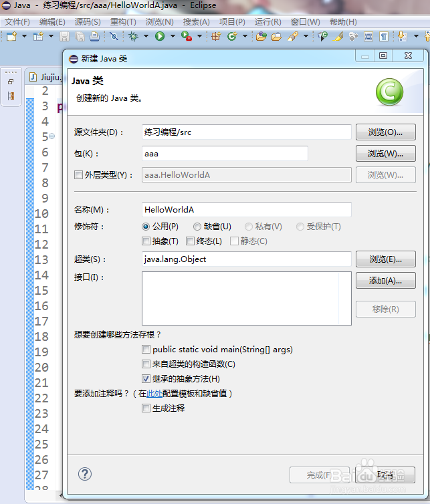Click the Run External Tools icon
Viewport: 430px width, 504px height.
click(187, 36)
